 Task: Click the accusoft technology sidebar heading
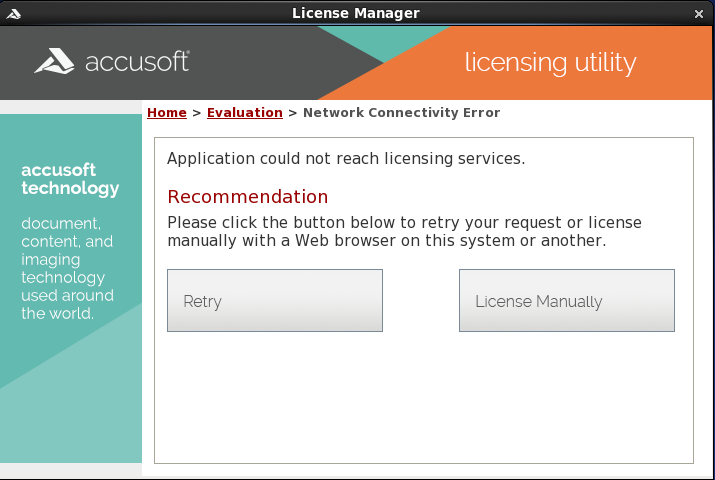coord(70,179)
